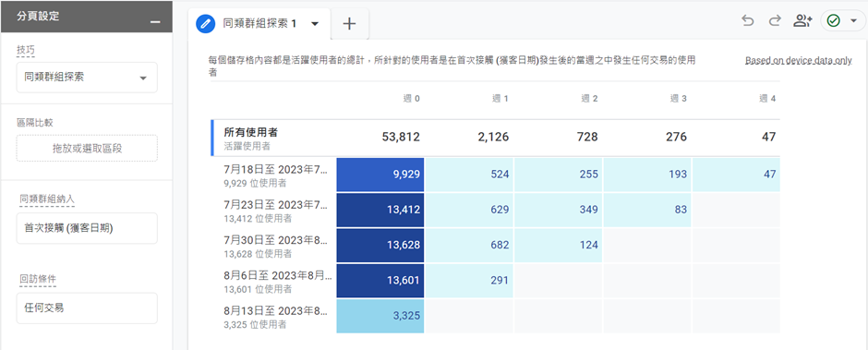Screen dimensions: 868x350
Task: Click the 所有使用者 row label
Action: 251,132
